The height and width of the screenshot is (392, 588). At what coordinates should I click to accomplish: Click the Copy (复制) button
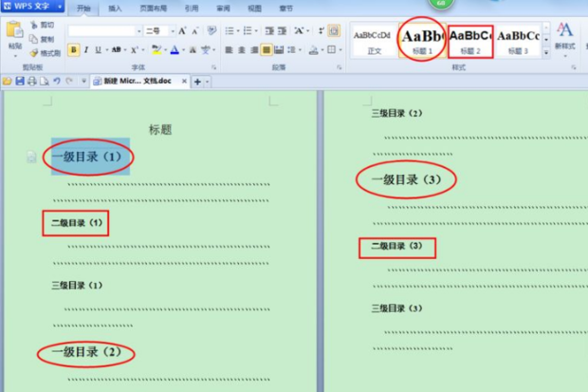42,39
